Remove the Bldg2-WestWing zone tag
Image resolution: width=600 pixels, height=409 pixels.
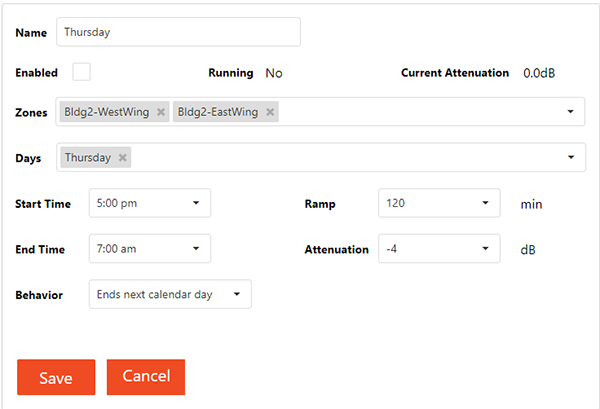pyautogui.click(x=161, y=112)
